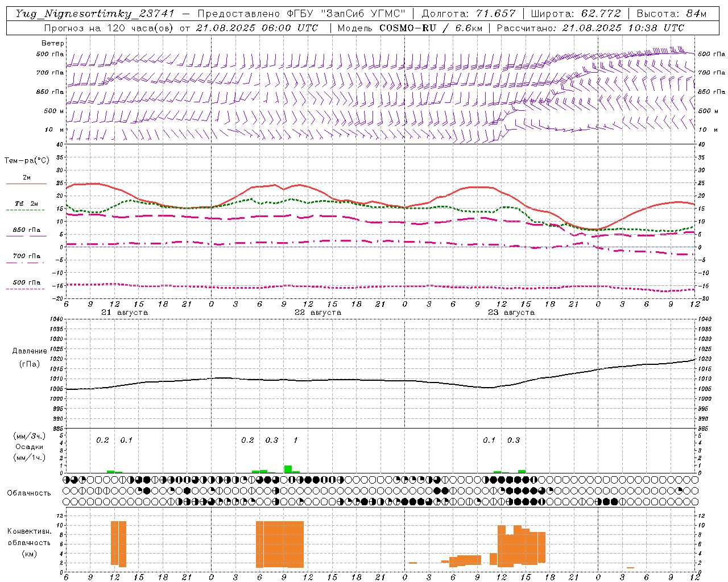The height and width of the screenshot is (582, 728).
Task: Click the Конвективн. облачность label
Action: (x=29, y=542)
